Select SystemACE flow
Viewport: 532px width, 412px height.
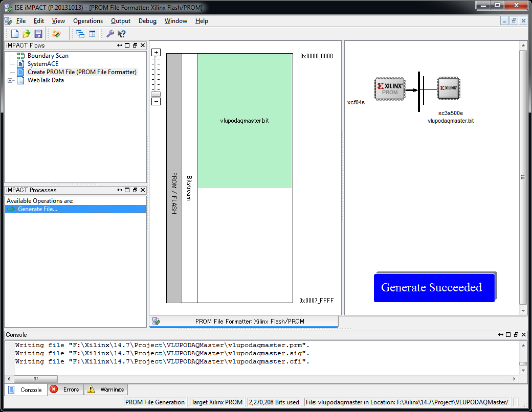[43, 64]
